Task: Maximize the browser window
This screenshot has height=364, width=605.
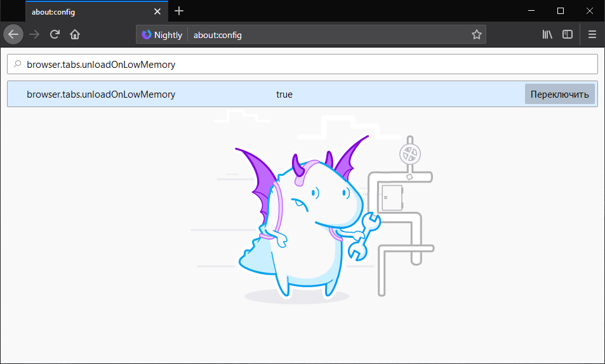Action: 561,11
